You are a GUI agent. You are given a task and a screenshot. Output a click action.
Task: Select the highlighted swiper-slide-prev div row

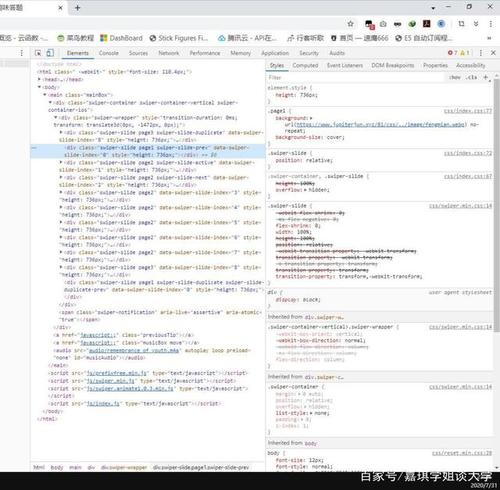(x=148, y=151)
